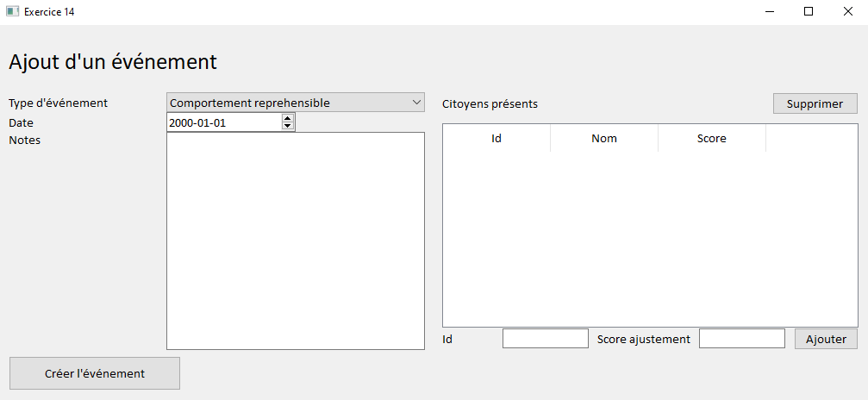Click the Exercice 14 window icon
868x400 pixels.
click(x=12, y=11)
